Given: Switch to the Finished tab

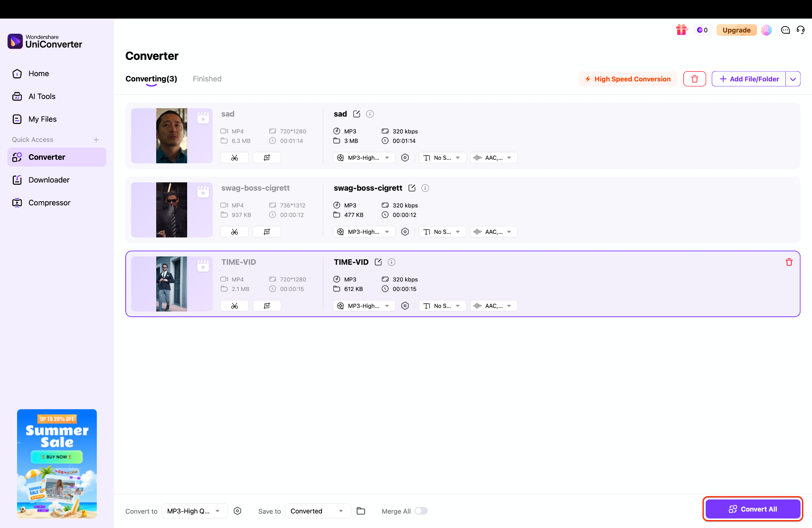Looking at the screenshot, I should pyautogui.click(x=207, y=79).
